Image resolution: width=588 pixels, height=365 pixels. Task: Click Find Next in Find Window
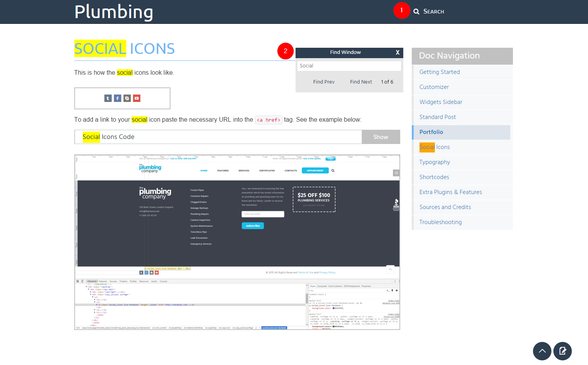(x=361, y=82)
